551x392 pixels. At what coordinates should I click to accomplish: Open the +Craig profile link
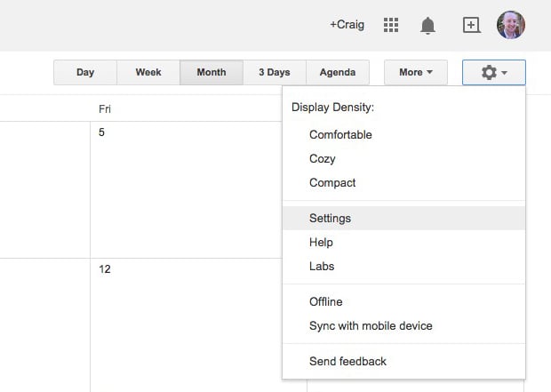click(x=347, y=25)
